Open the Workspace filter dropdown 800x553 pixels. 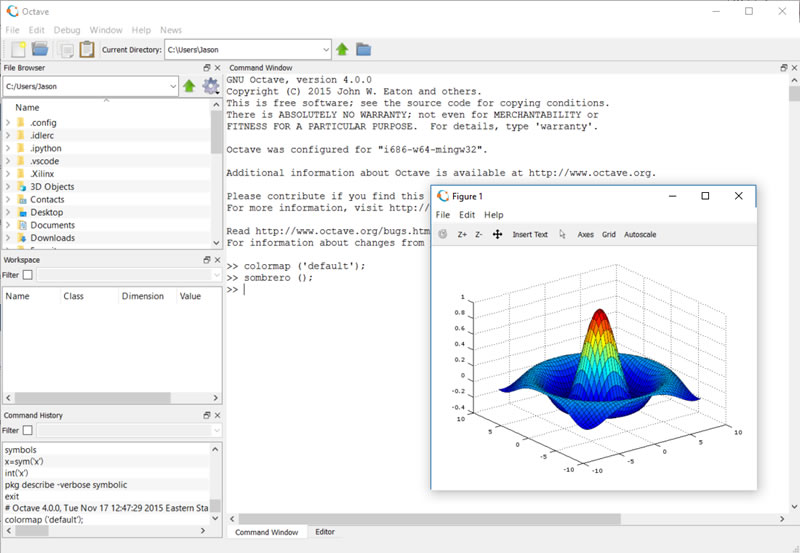point(216,275)
